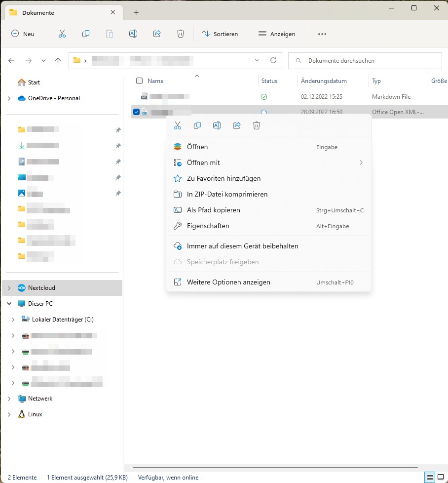The image size is (448, 483).
Task: Select the Cut icon in the toolbar
Action: pyautogui.click(x=62, y=34)
